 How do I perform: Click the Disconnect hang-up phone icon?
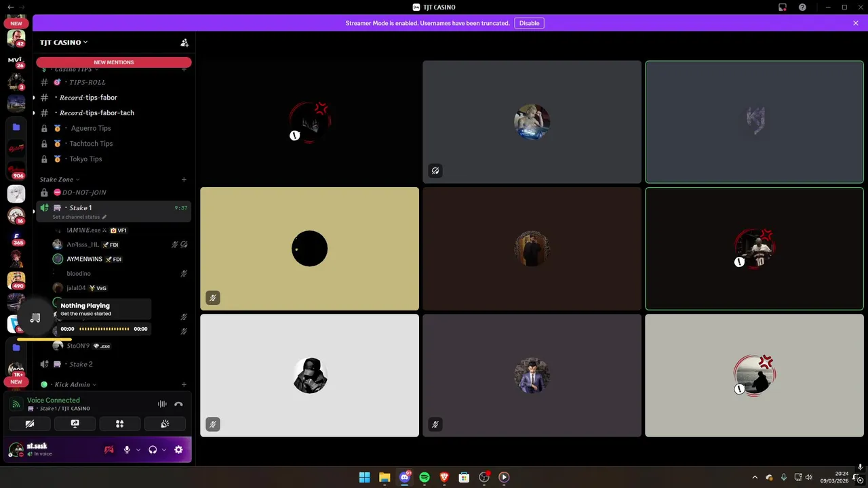pyautogui.click(x=178, y=404)
